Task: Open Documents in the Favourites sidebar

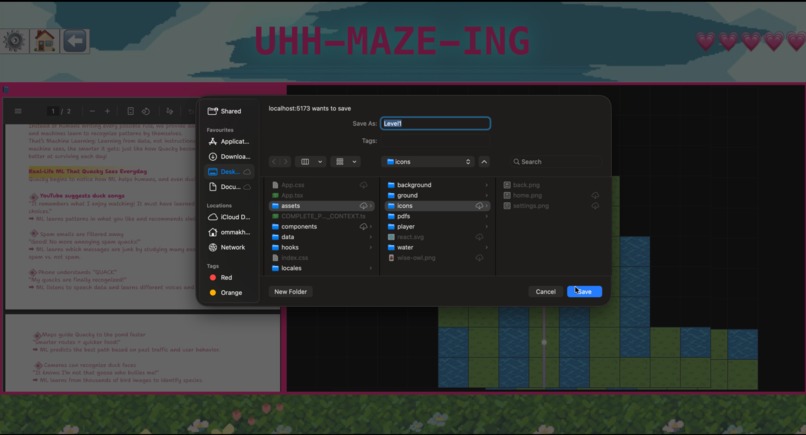Action: coord(228,187)
